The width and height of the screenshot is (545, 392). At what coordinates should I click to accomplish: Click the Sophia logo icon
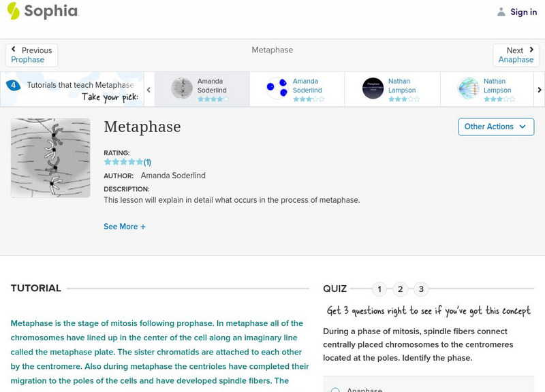coord(13,11)
